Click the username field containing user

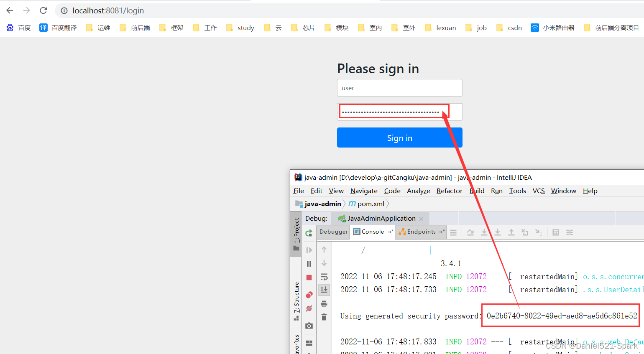tap(399, 88)
